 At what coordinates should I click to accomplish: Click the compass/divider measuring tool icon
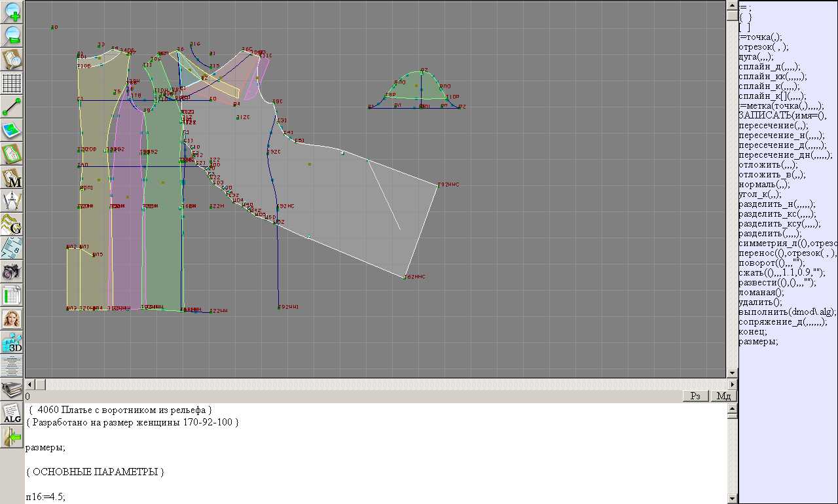point(12,201)
